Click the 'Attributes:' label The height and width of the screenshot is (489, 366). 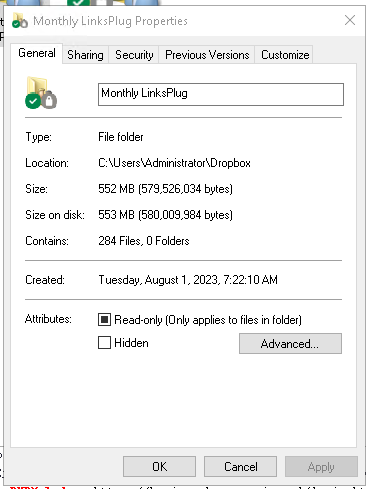pyautogui.click(x=48, y=319)
